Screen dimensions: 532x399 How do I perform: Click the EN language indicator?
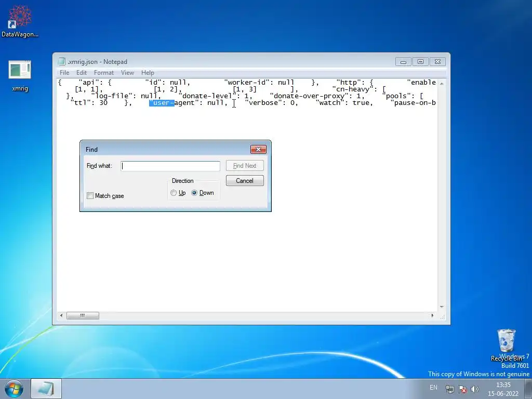[x=433, y=388]
